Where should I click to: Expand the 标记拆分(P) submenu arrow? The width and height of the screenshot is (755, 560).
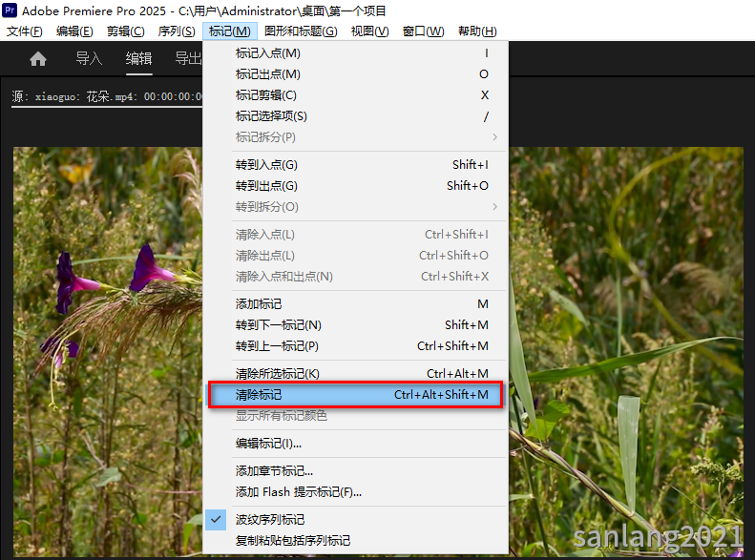click(495, 137)
